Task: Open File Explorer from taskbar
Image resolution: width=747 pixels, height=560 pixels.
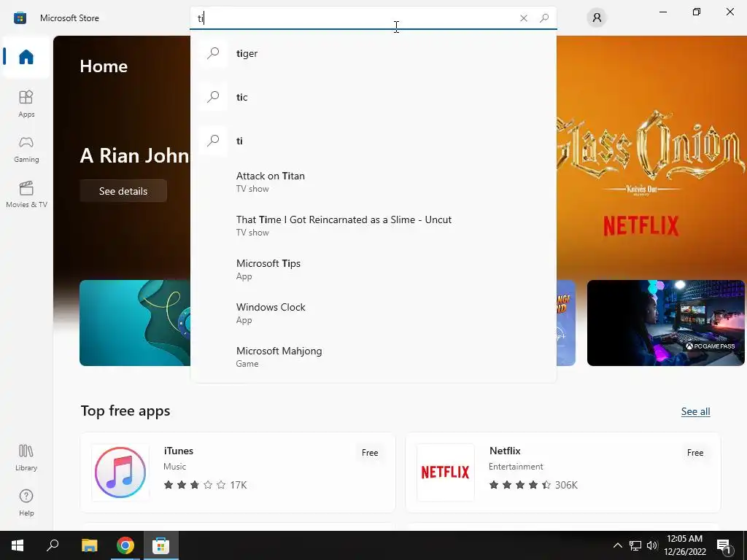Action: coord(89,545)
